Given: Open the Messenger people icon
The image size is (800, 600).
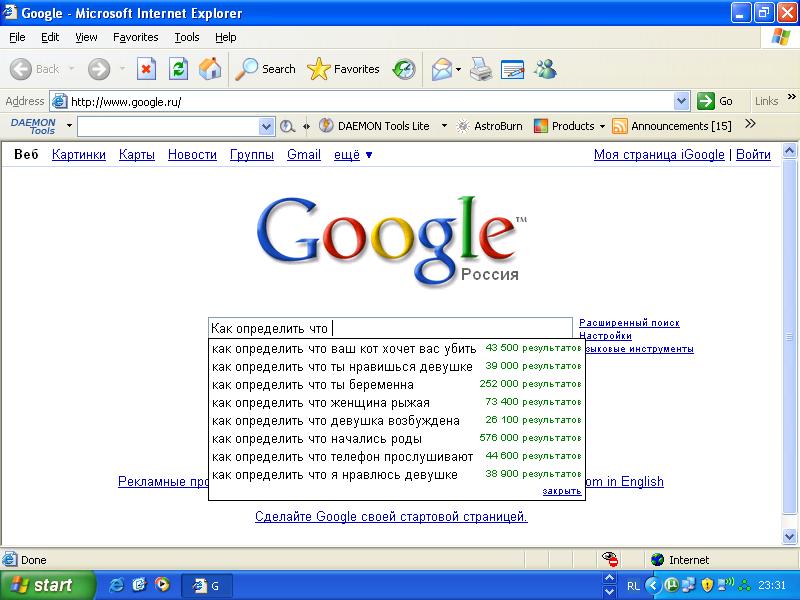Looking at the screenshot, I should click(545, 69).
